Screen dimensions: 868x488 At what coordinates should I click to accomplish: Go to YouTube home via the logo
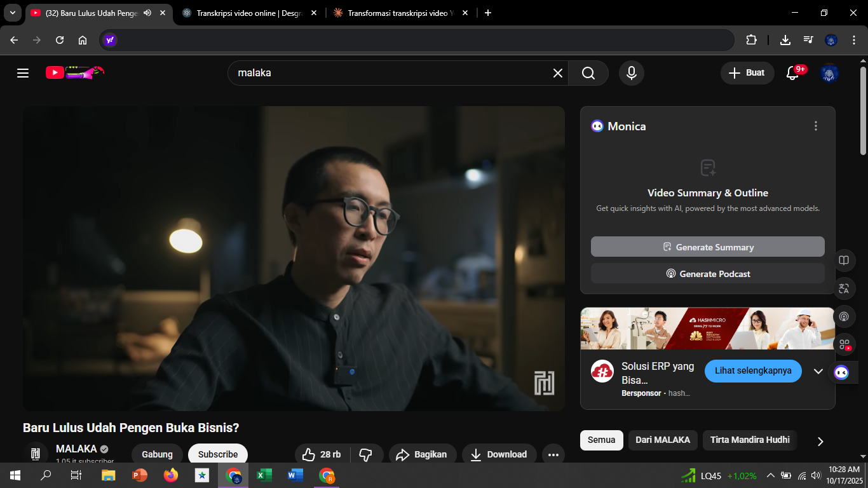[74, 72]
